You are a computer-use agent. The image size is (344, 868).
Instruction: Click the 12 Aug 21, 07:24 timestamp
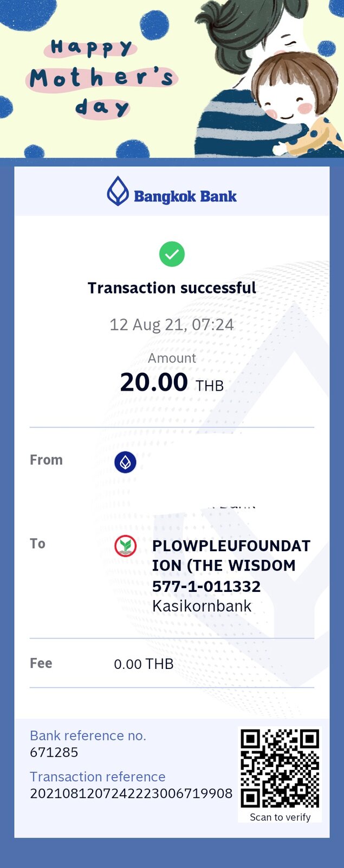point(172,324)
